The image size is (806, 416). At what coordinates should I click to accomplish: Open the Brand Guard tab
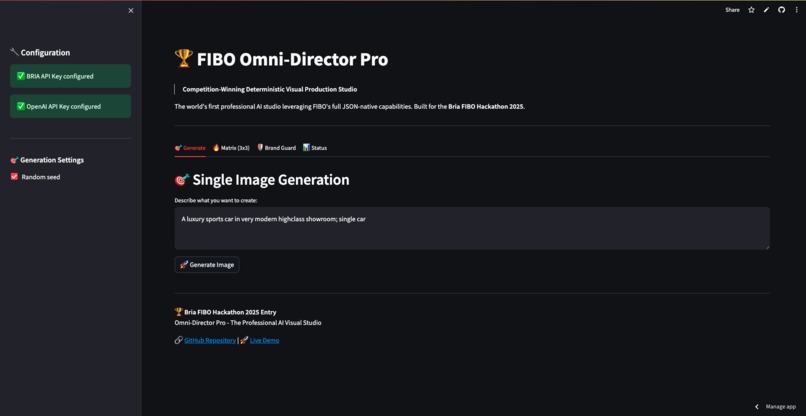click(277, 148)
